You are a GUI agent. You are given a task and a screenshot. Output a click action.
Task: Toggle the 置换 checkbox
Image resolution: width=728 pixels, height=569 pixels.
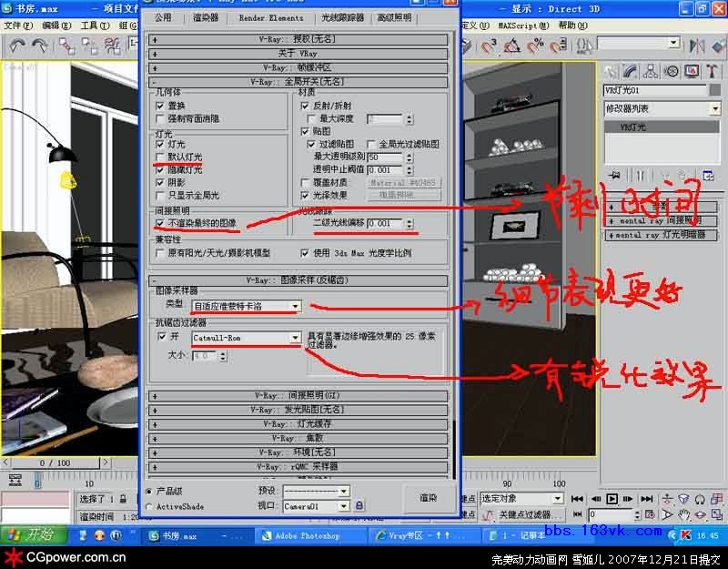pos(160,106)
